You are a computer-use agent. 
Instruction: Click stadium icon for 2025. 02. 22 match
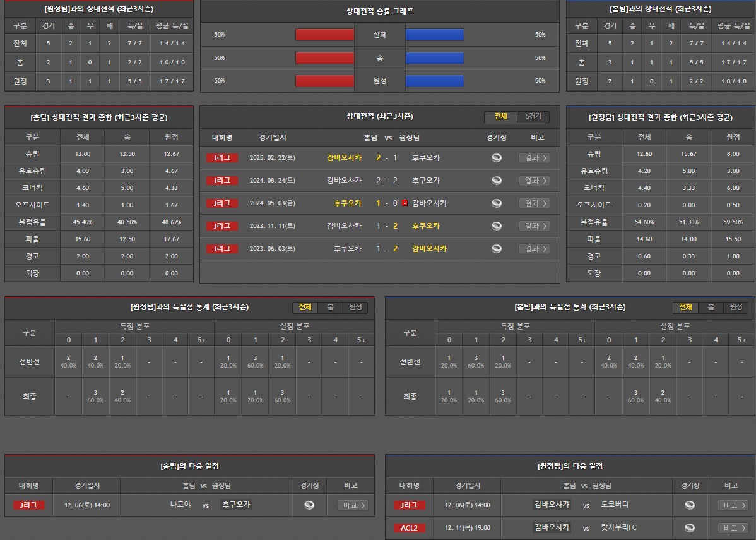(x=497, y=158)
